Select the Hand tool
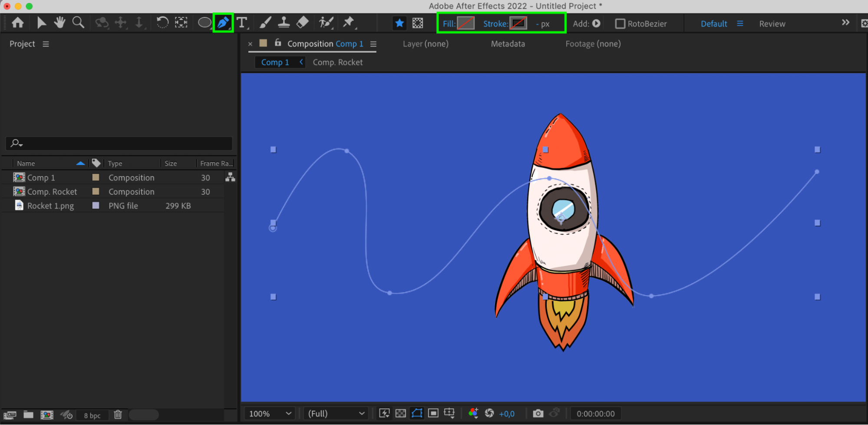 (x=59, y=23)
